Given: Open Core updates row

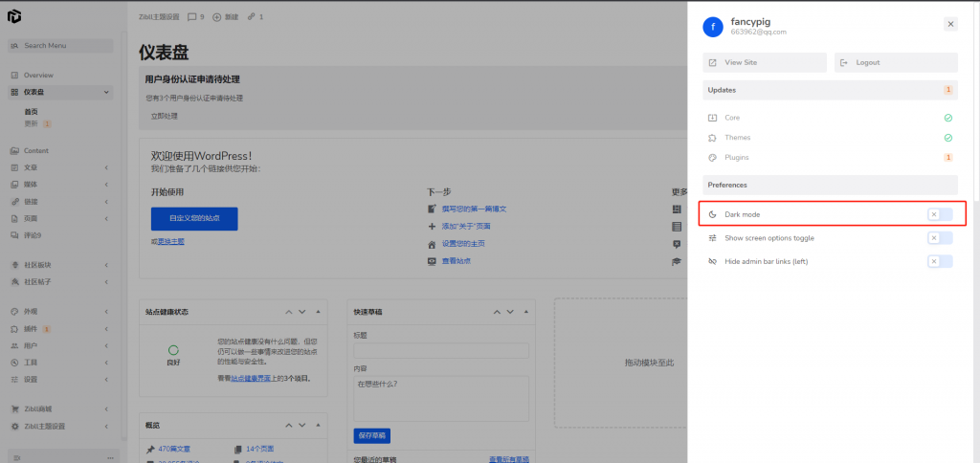Looking at the screenshot, I should coord(830,118).
